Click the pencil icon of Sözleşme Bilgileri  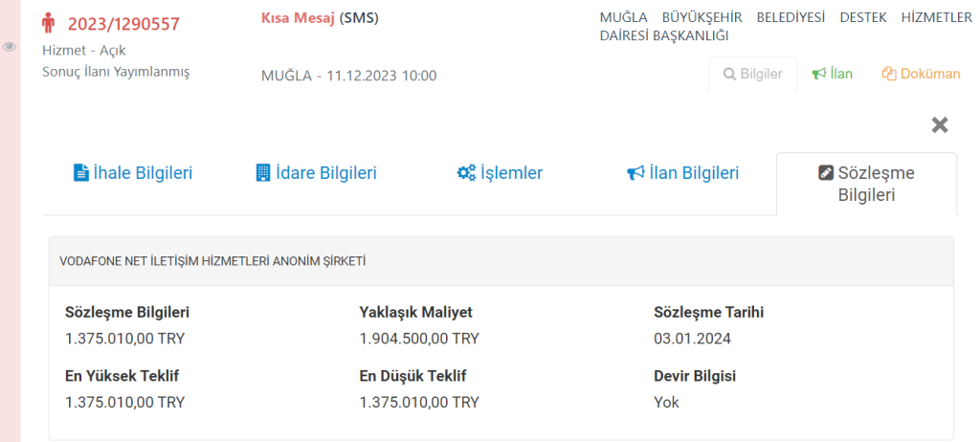pos(826,172)
